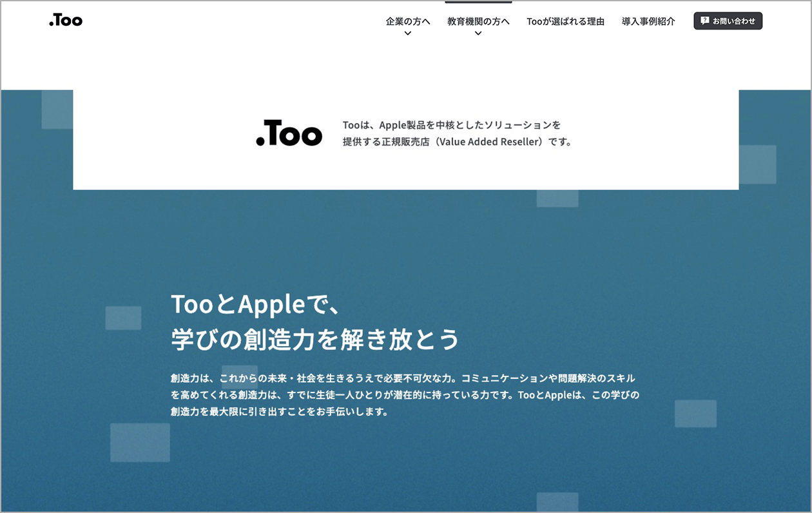The width and height of the screenshot is (812, 513).
Task: Click the .Too logo in the header
Action: pos(66,21)
